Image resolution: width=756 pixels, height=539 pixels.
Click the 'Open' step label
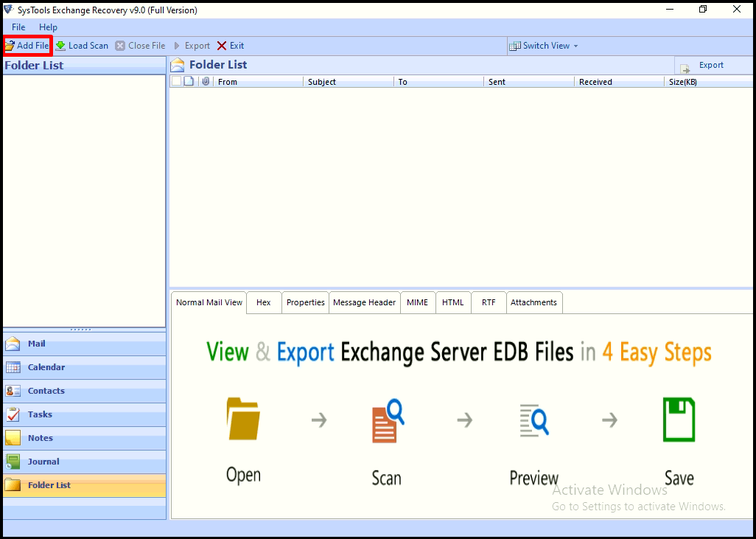[243, 476]
